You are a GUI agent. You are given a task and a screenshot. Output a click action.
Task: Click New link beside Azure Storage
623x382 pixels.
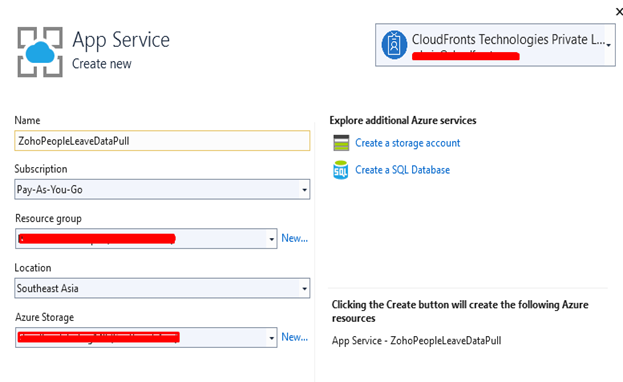(x=294, y=337)
